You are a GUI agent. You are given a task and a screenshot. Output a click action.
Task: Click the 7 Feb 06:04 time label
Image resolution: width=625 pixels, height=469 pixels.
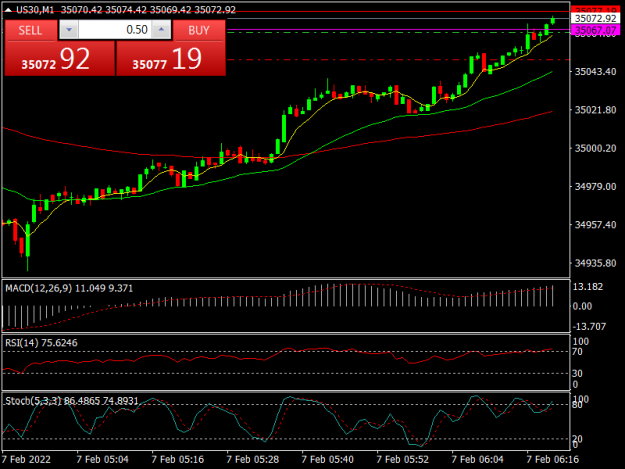pos(478,459)
